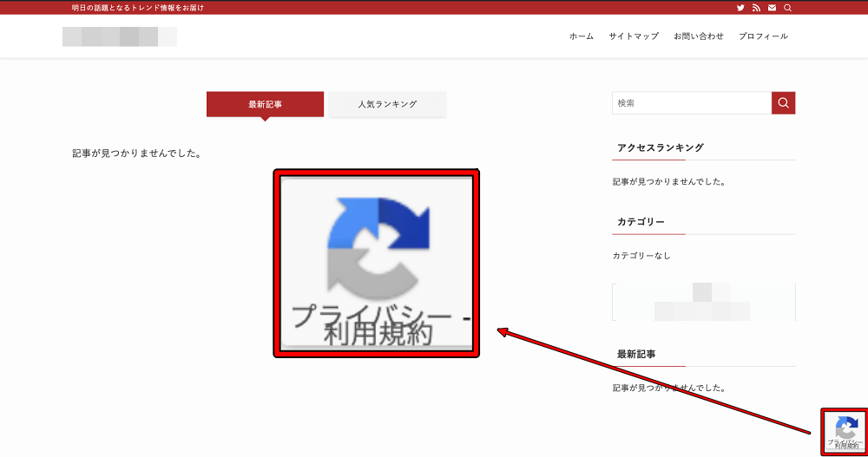Viewport: 868px width, 457px height.
Task: Click the カテゴリー sidebar heading
Action: pos(641,222)
